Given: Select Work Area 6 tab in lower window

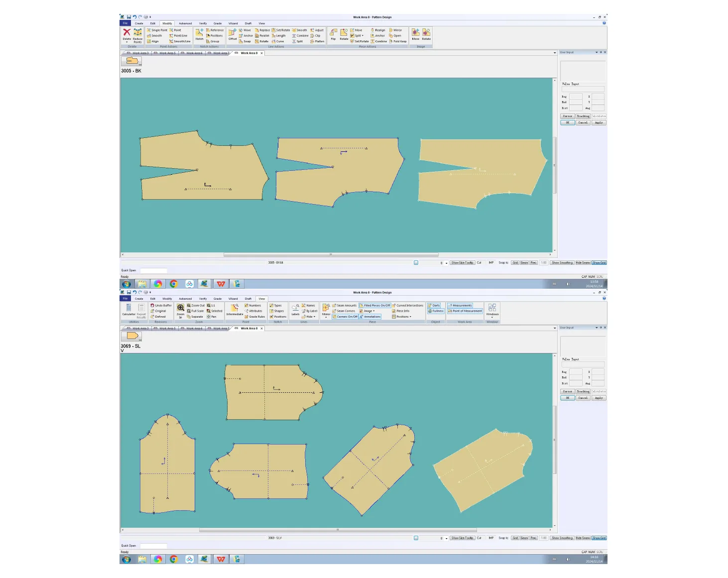Looking at the screenshot, I should [192, 329].
